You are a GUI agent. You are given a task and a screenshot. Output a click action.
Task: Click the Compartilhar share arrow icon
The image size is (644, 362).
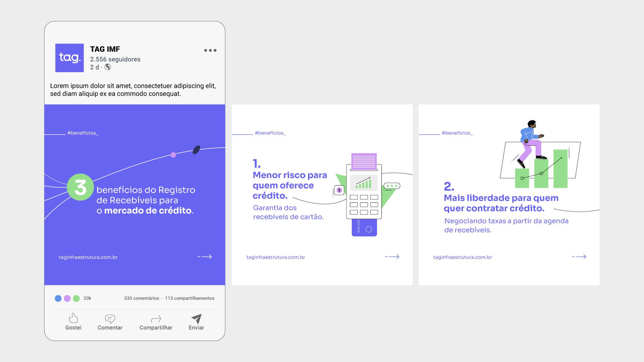point(156,318)
